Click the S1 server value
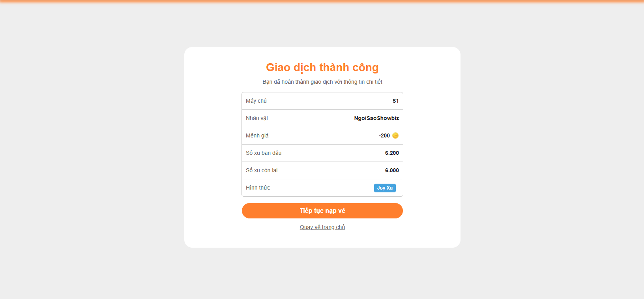 click(395, 101)
